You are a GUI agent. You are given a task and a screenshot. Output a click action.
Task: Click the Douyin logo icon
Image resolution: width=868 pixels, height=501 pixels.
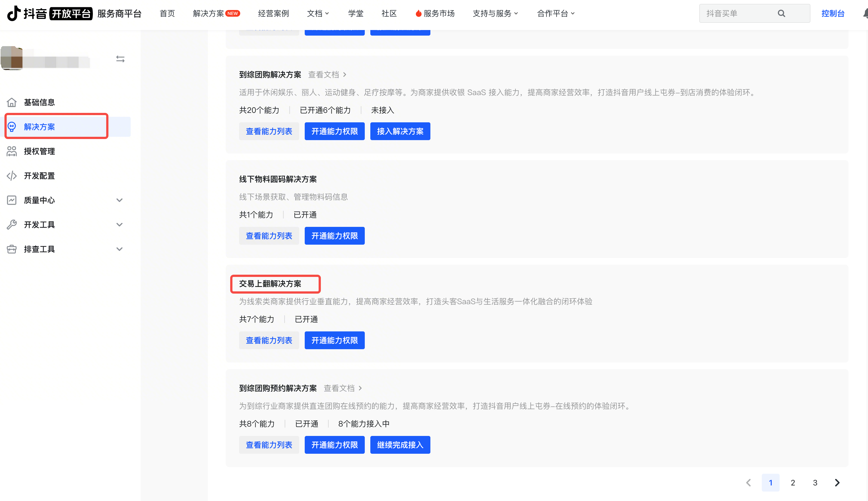tap(14, 13)
